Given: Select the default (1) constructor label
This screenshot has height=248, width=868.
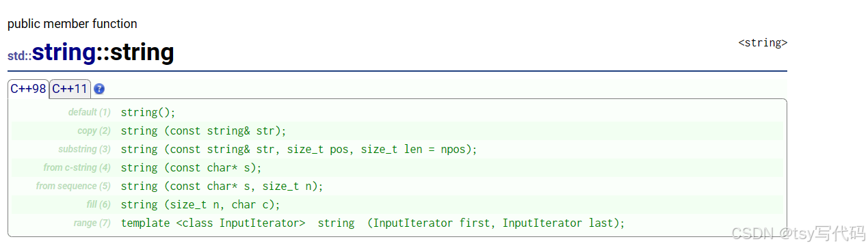Looking at the screenshot, I should (89, 112).
